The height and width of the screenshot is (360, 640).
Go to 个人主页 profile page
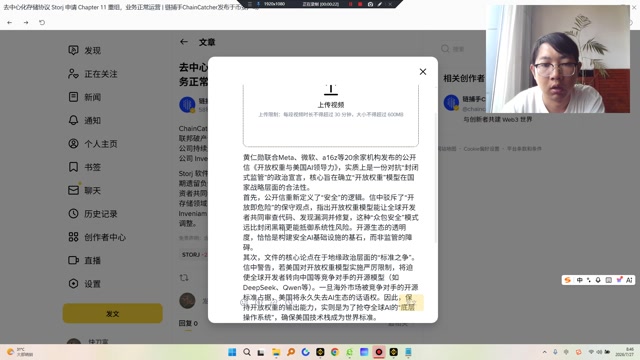[92, 144]
